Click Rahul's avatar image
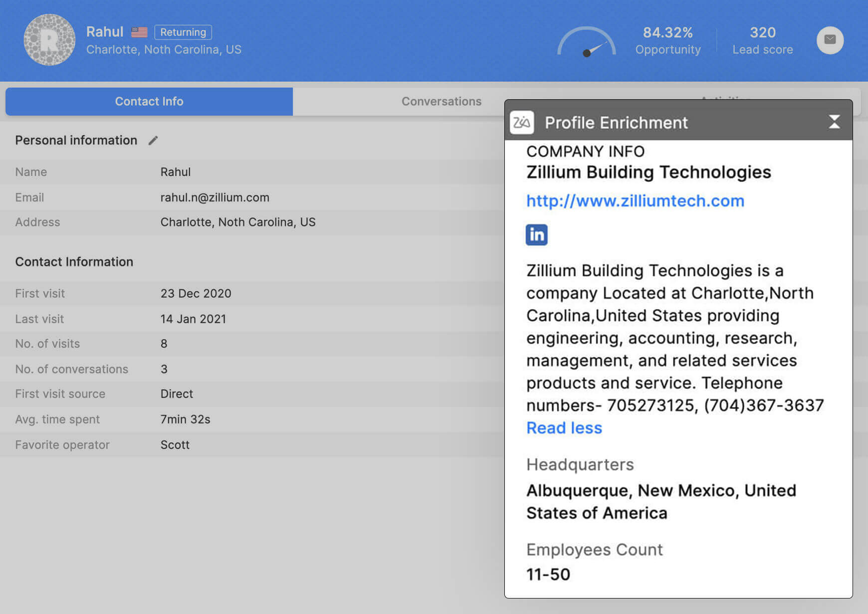 coord(49,40)
